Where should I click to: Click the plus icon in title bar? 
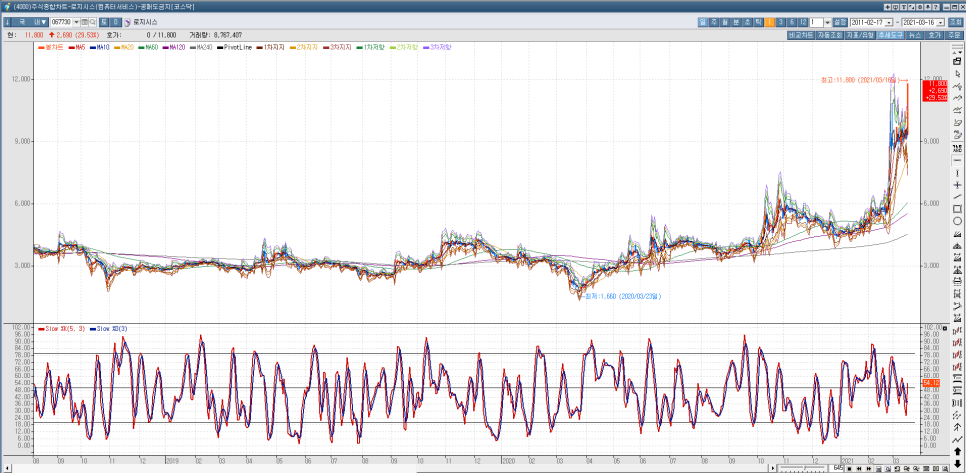(887, 7)
